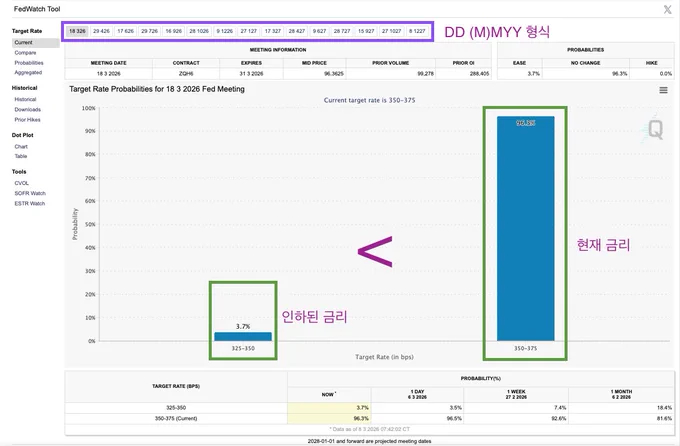Open the chart hamburger menu icon
The height and width of the screenshot is (446, 680).
664,90
